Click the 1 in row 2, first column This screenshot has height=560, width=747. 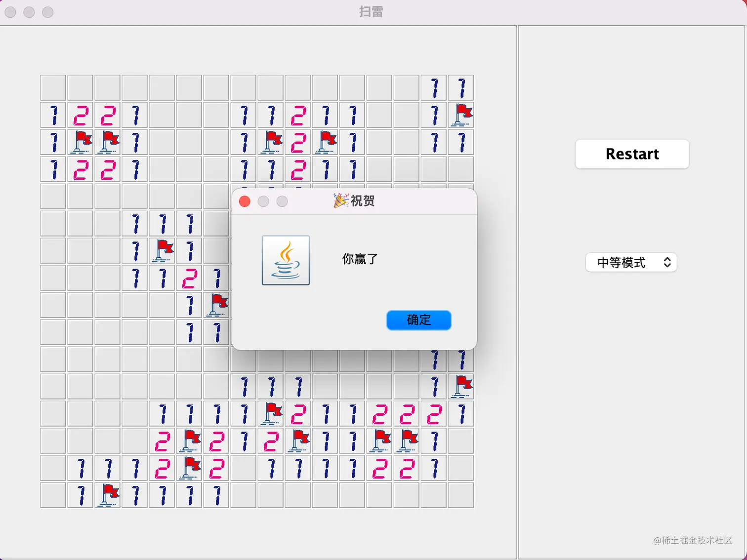pyautogui.click(x=53, y=115)
